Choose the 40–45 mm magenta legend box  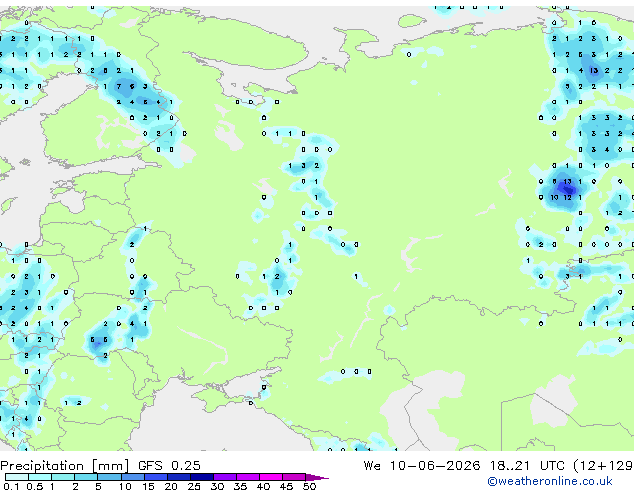point(271,477)
